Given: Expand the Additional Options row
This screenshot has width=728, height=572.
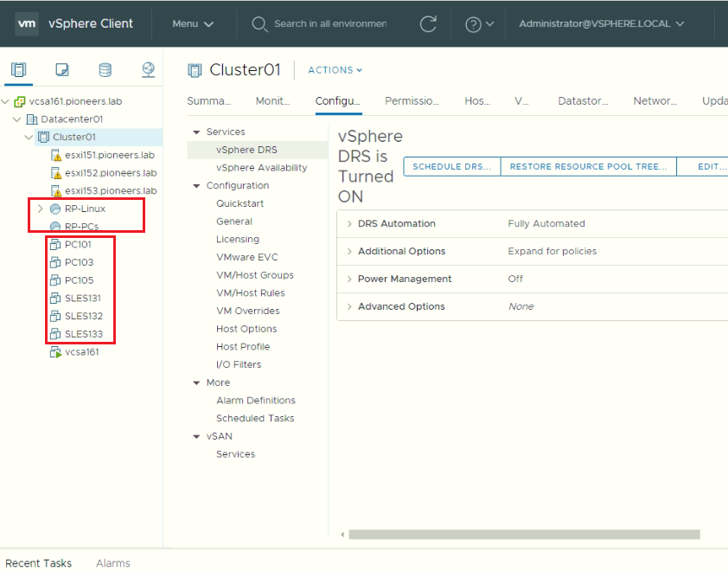Looking at the screenshot, I should [x=349, y=251].
